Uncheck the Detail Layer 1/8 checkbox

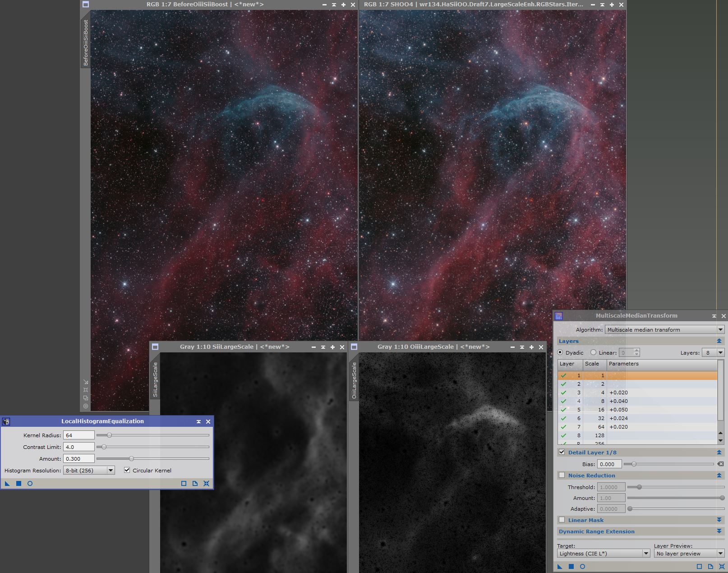tap(562, 452)
